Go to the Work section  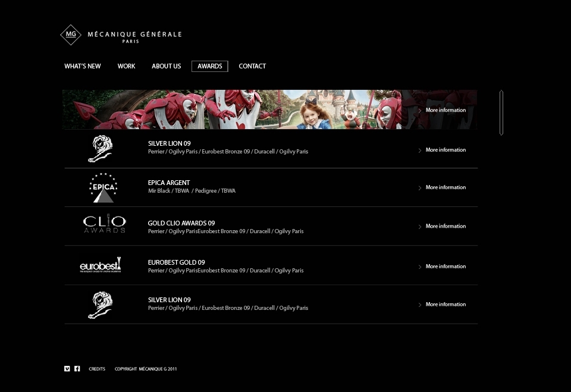(x=126, y=66)
